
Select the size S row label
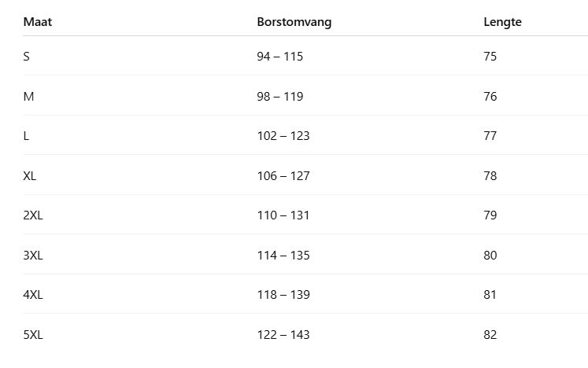(x=27, y=57)
